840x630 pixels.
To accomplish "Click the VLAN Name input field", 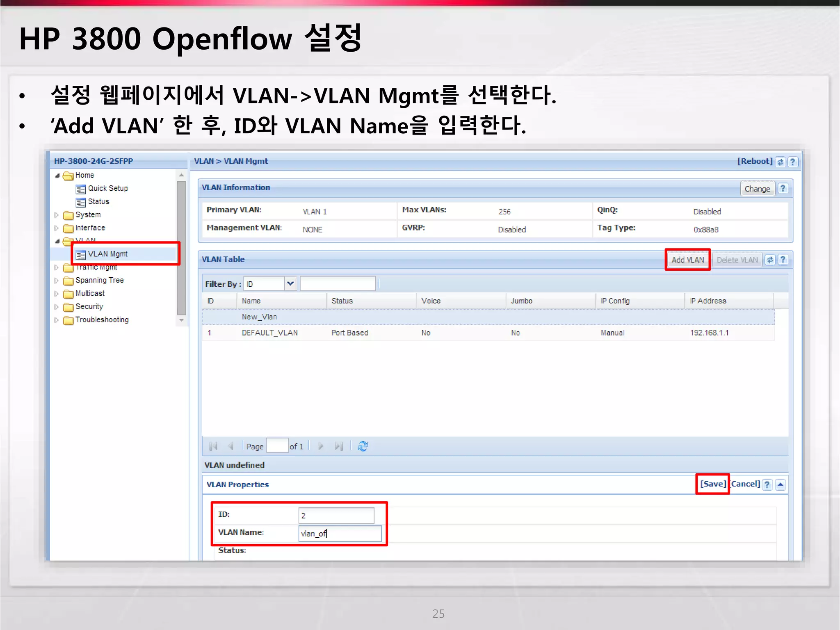I will point(340,534).
